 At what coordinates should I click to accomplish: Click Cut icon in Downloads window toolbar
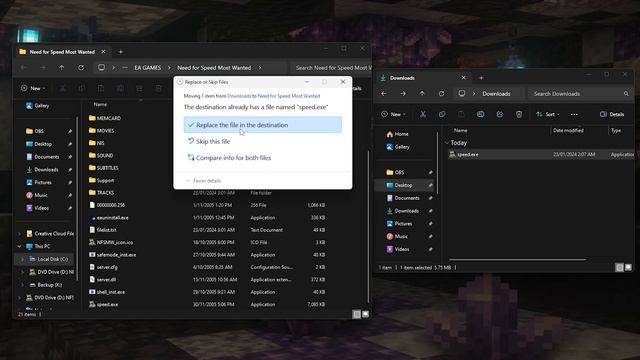coord(423,114)
